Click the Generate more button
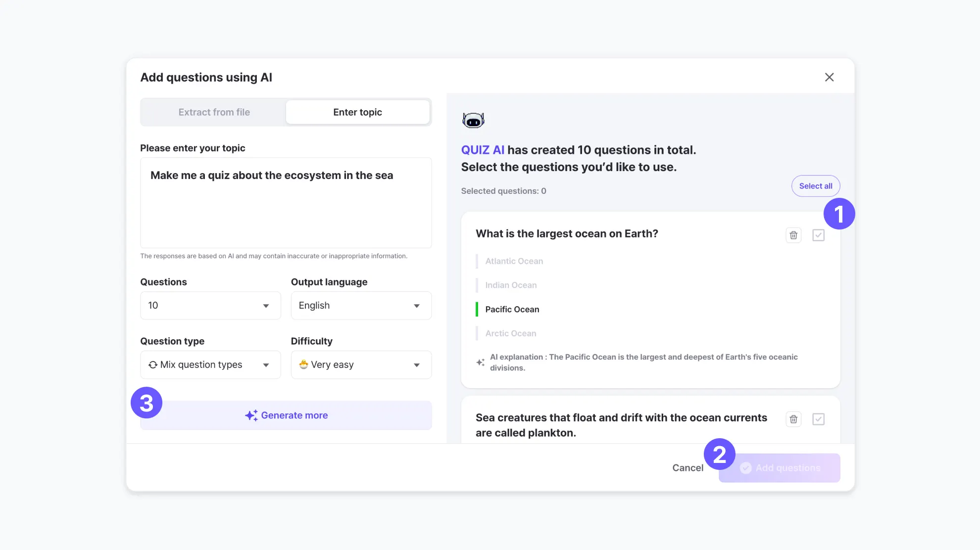This screenshot has width=980, height=550. [286, 415]
